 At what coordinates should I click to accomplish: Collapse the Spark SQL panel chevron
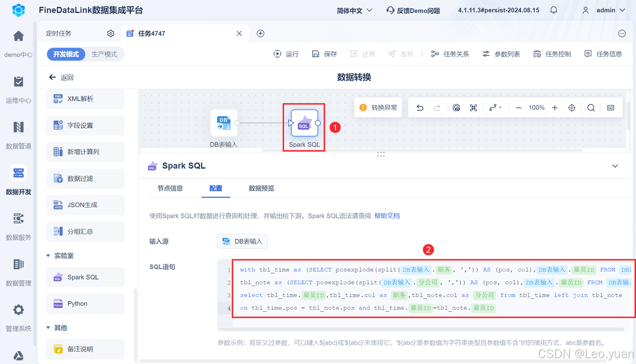tap(615, 166)
